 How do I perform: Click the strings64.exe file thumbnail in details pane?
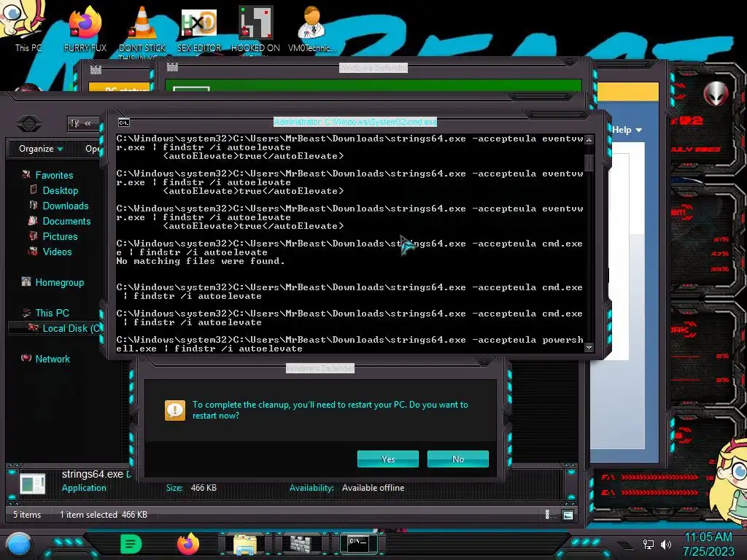coord(32,484)
